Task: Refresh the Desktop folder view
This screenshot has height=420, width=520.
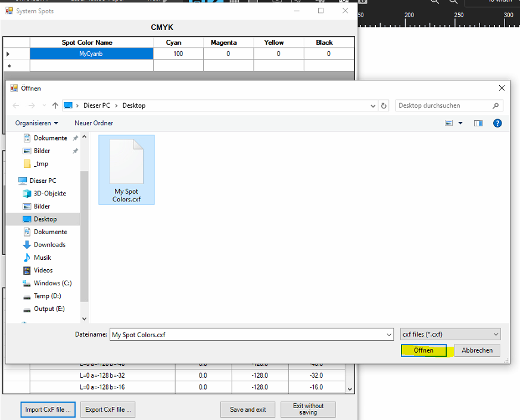Action: pos(384,105)
